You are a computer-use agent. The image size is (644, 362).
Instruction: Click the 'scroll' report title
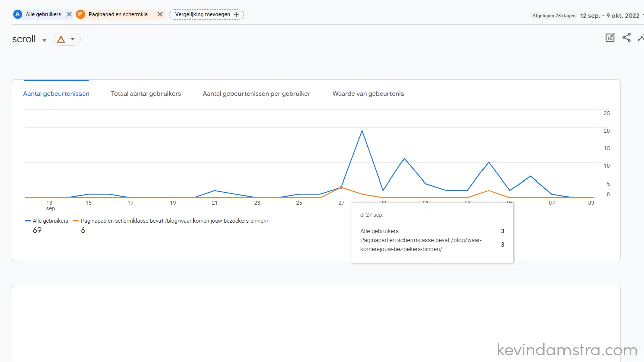[x=24, y=39]
